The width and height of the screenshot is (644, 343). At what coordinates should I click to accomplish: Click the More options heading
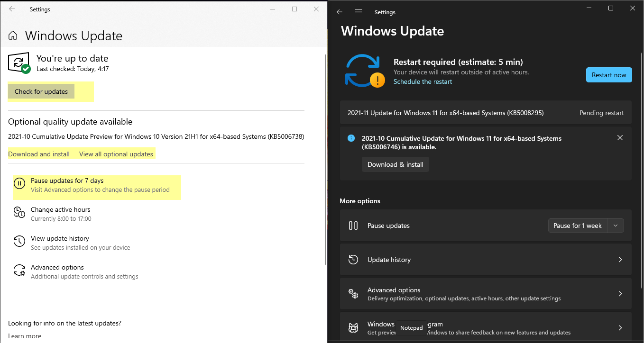coord(360,201)
